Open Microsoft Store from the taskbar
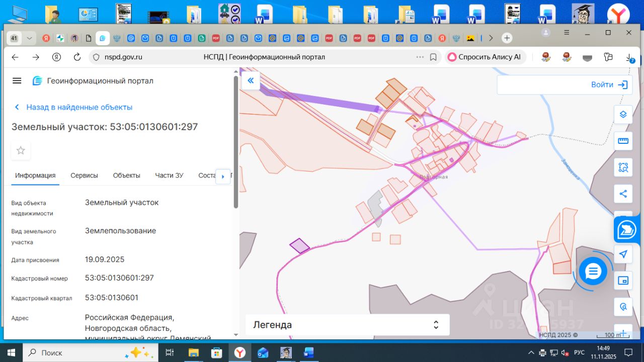Image resolution: width=644 pixels, height=362 pixels. [x=216, y=352]
